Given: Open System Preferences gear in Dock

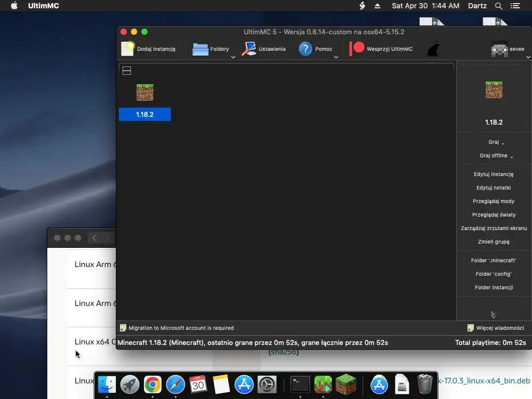Looking at the screenshot, I should click(267, 385).
